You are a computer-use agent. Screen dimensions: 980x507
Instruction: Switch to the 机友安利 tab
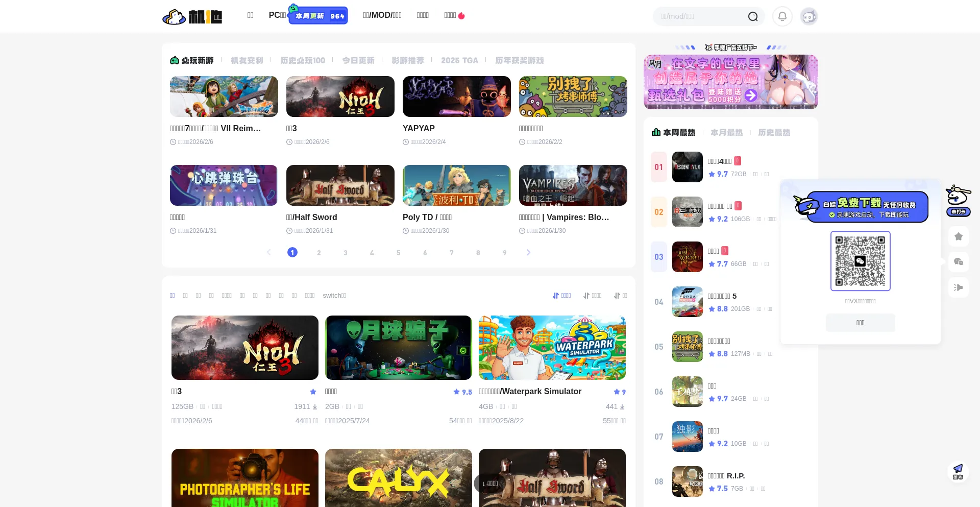(x=247, y=60)
